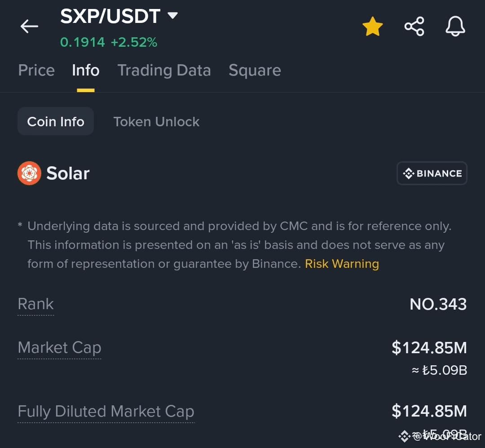
Task: Open the Trading Data tab
Action: (x=164, y=70)
